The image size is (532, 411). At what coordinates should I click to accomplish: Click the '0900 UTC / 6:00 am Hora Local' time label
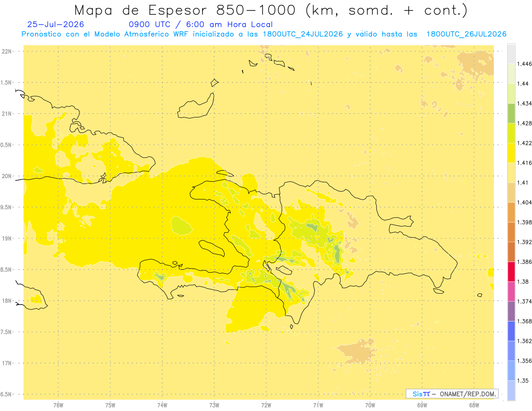201,25
